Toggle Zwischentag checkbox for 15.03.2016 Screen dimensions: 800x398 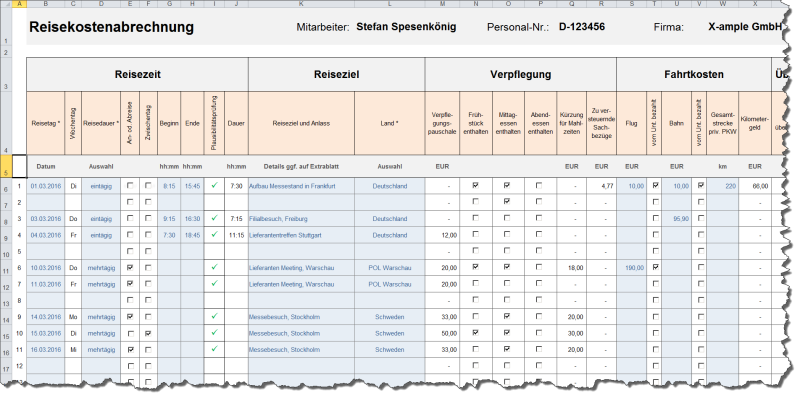(148, 333)
